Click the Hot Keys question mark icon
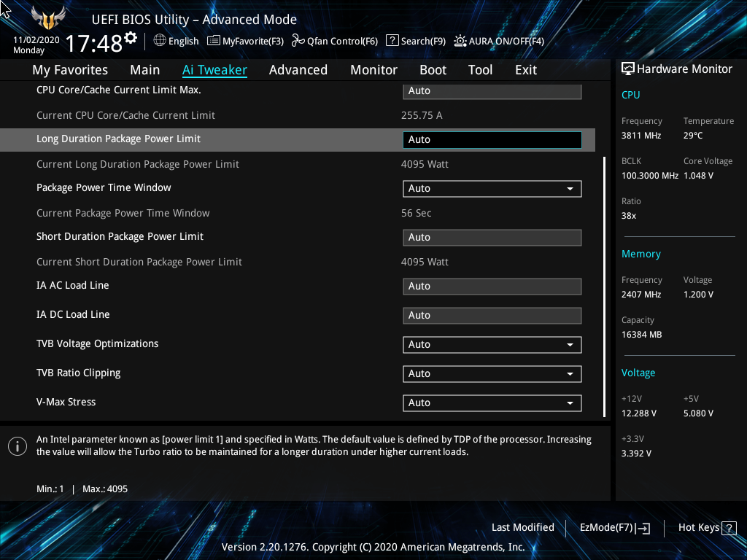 click(x=729, y=528)
